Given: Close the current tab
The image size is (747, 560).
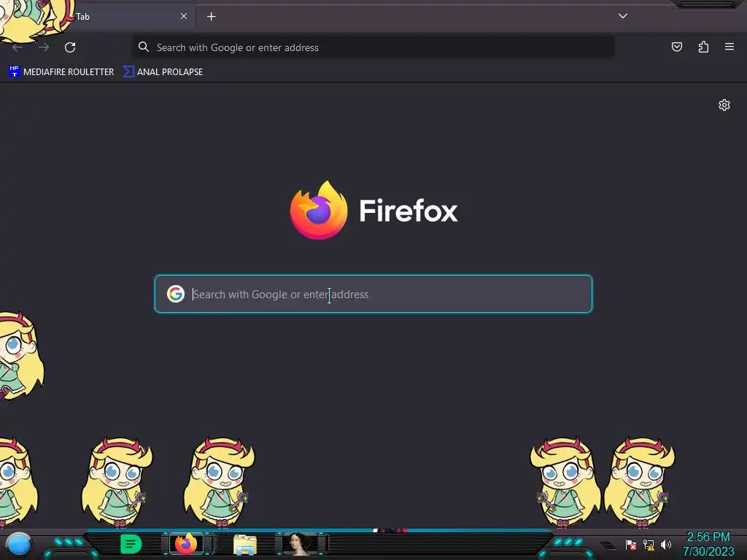Looking at the screenshot, I should pyautogui.click(x=183, y=16).
